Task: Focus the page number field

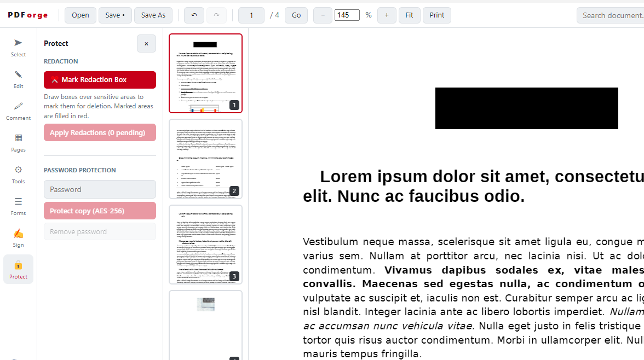Action: pyautogui.click(x=251, y=15)
